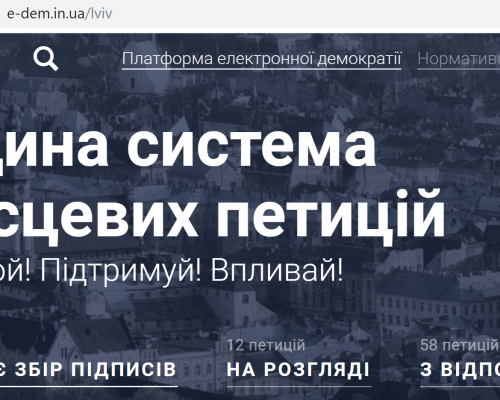Switch to the З ВІДПО… petitions tab
This screenshot has height=400, width=500.
460,369
